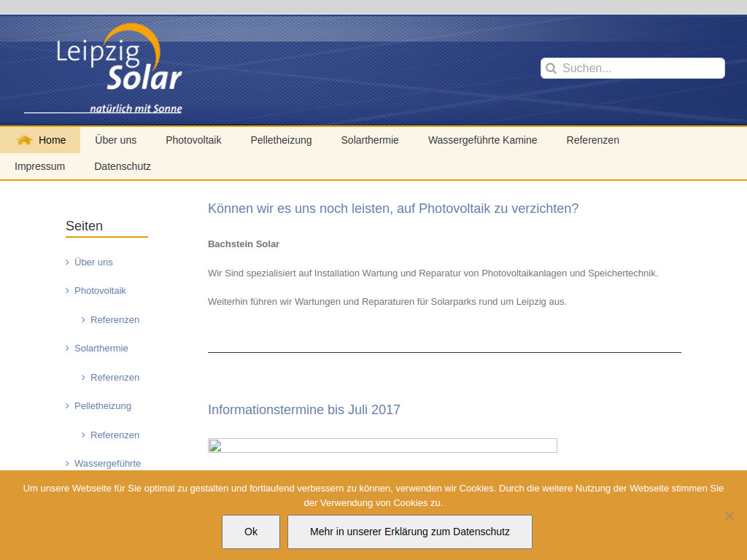The image size is (747, 560).
Task: Click Mehr in unserer Erklärung zum Datenschutz
Action: pyautogui.click(x=409, y=532)
